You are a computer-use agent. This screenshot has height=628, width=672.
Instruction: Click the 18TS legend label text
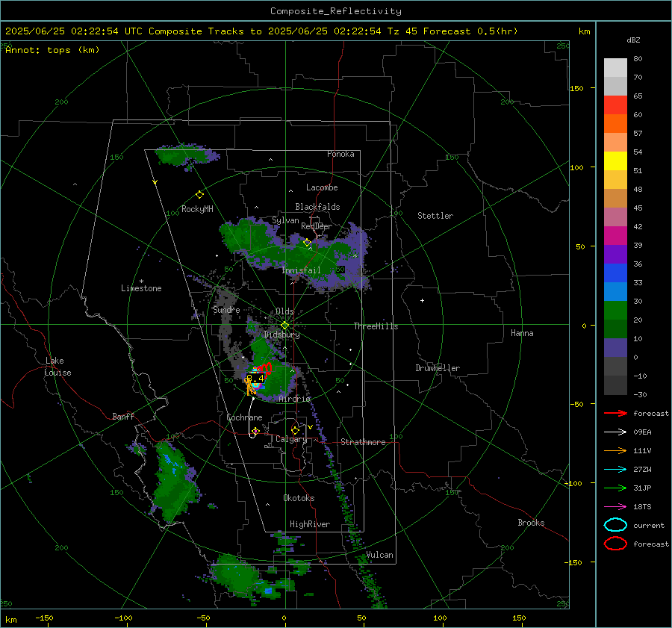click(x=642, y=507)
